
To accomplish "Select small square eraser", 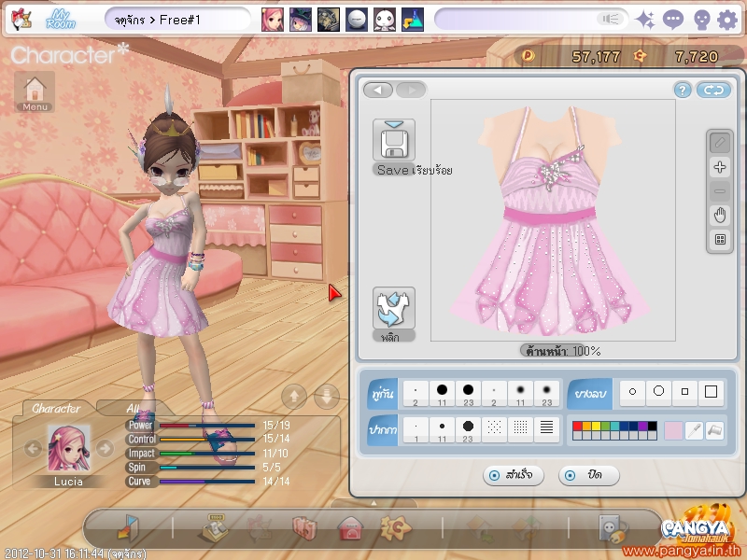I will coord(685,392).
